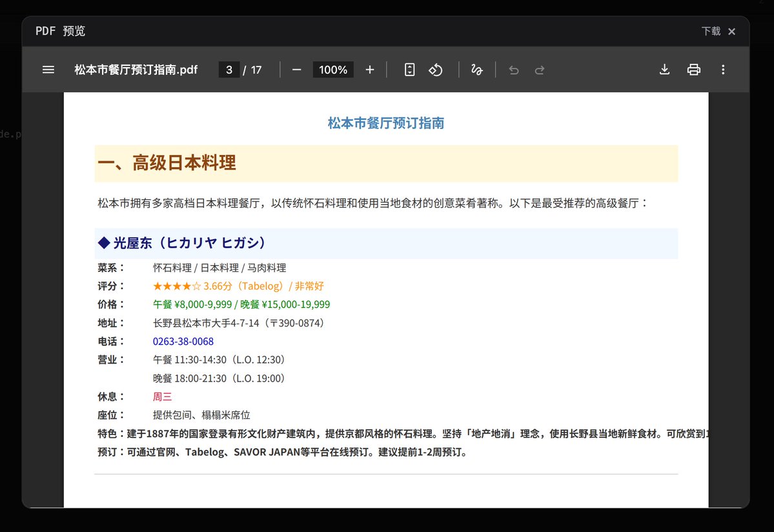This screenshot has height=532, width=774.
Task: Click the fit to page icon
Action: (x=409, y=70)
